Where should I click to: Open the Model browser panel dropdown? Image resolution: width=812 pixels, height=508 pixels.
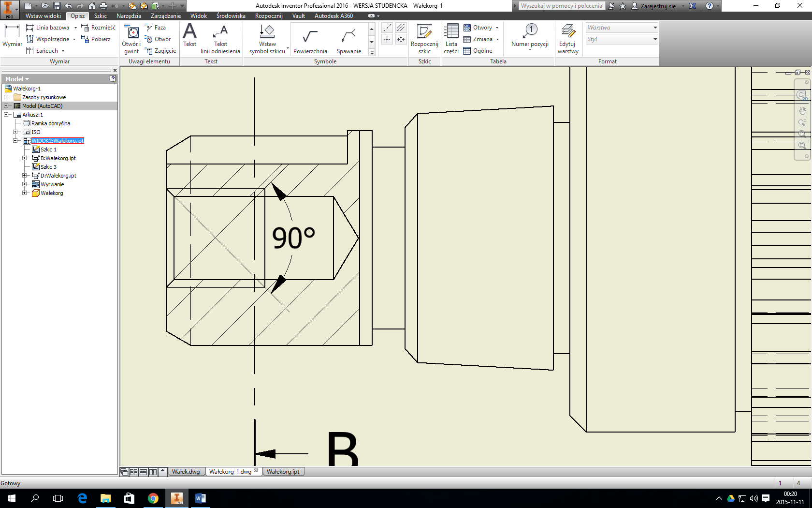pyautogui.click(x=17, y=79)
